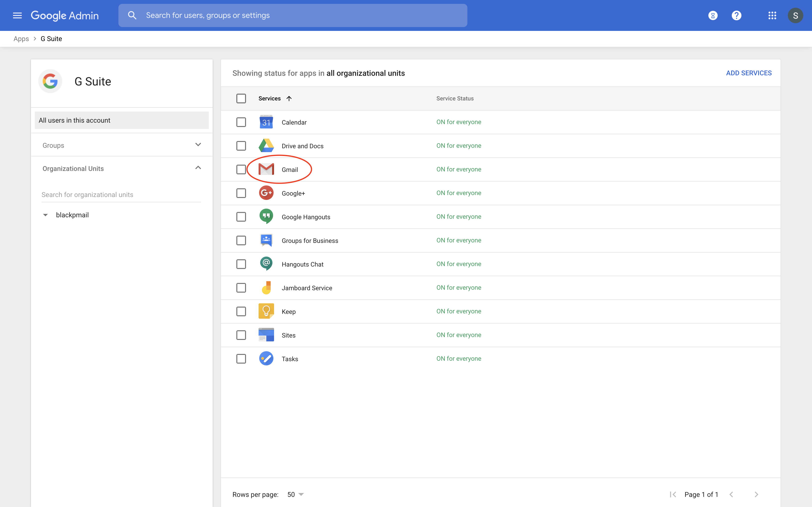The width and height of the screenshot is (812, 507).
Task: Select all services header checkbox
Action: tap(241, 99)
